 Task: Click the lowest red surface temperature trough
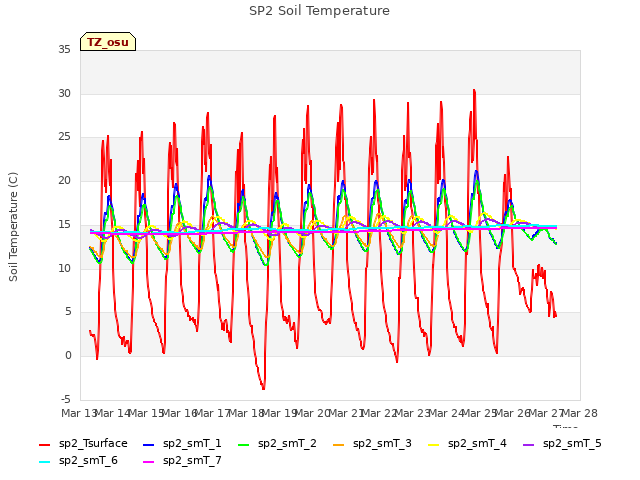point(264,388)
